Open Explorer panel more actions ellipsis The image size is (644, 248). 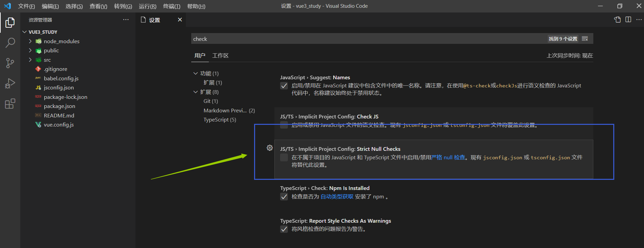tap(126, 20)
